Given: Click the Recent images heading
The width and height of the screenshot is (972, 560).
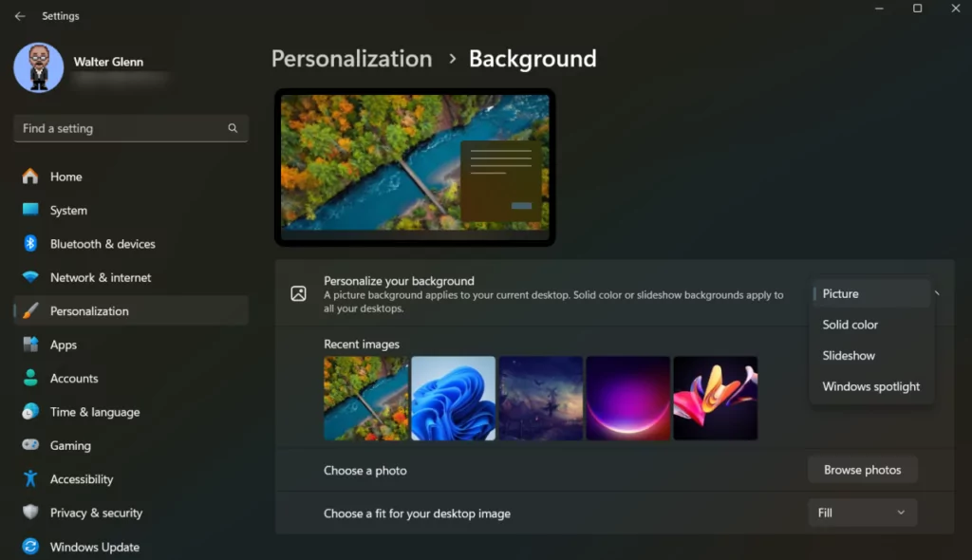Looking at the screenshot, I should pyautogui.click(x=362, y=345).
